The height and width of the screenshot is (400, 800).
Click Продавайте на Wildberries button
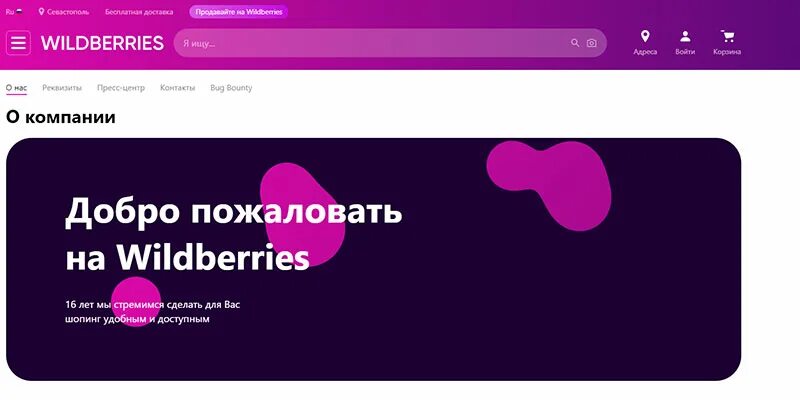click(x=239, y=12)
